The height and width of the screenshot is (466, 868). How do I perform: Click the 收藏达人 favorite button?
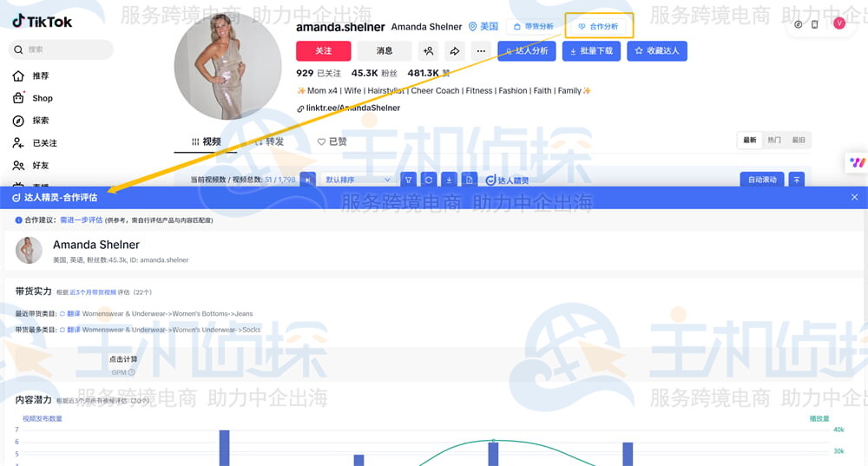coord(657,51)
